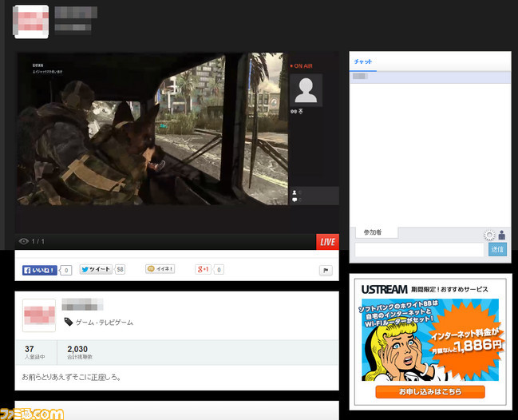
Task: Click the Twitter count 58 bubble
Action: (120, 269)
